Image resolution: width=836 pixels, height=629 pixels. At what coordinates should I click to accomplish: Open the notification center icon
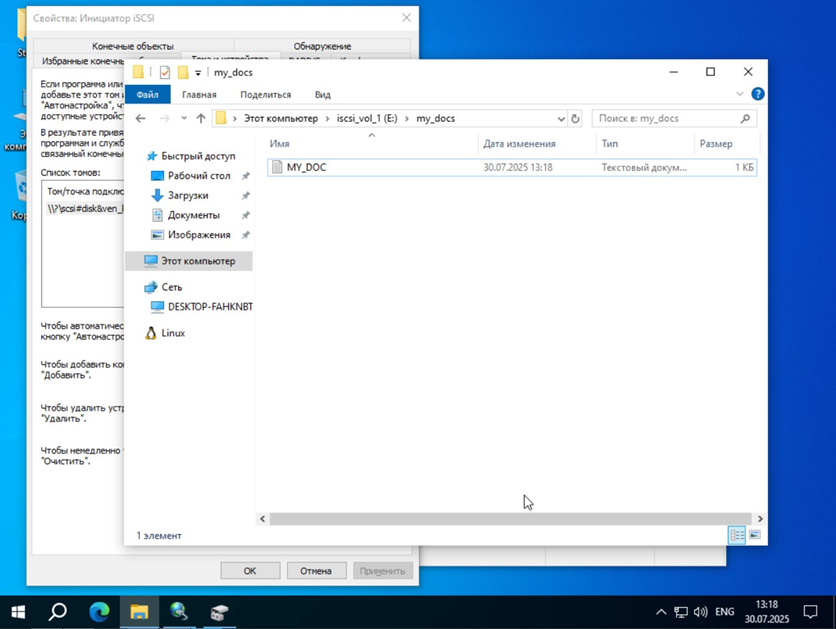tap(810, 612)
